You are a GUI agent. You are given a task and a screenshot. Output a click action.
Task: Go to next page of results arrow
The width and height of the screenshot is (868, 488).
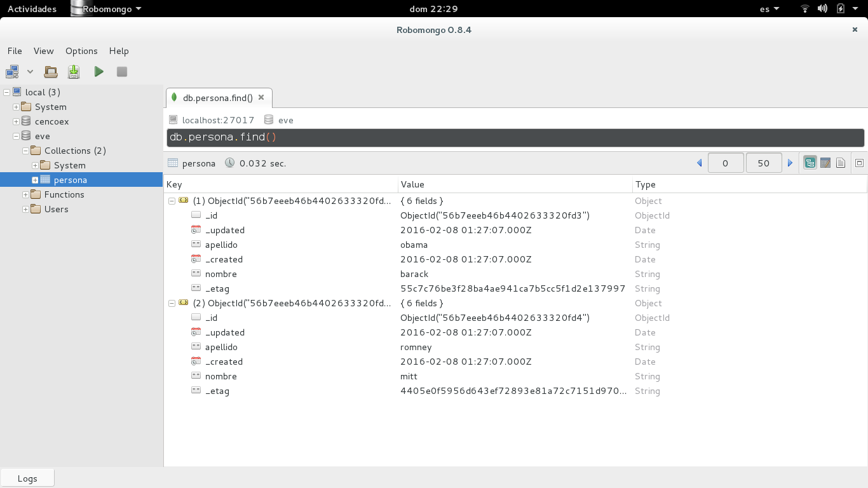[x=790, y=163]
